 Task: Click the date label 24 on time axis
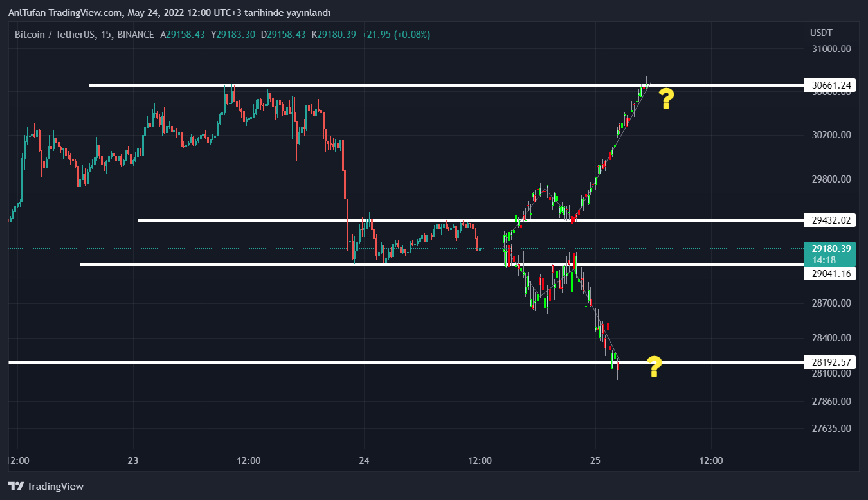(364, 461)
